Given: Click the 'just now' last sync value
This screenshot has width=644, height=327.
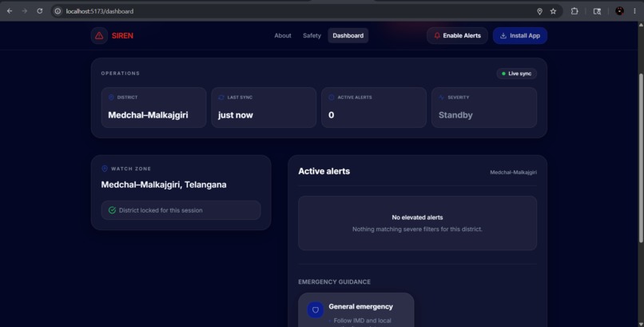Looking at the screenshot, I should [236, 115].
